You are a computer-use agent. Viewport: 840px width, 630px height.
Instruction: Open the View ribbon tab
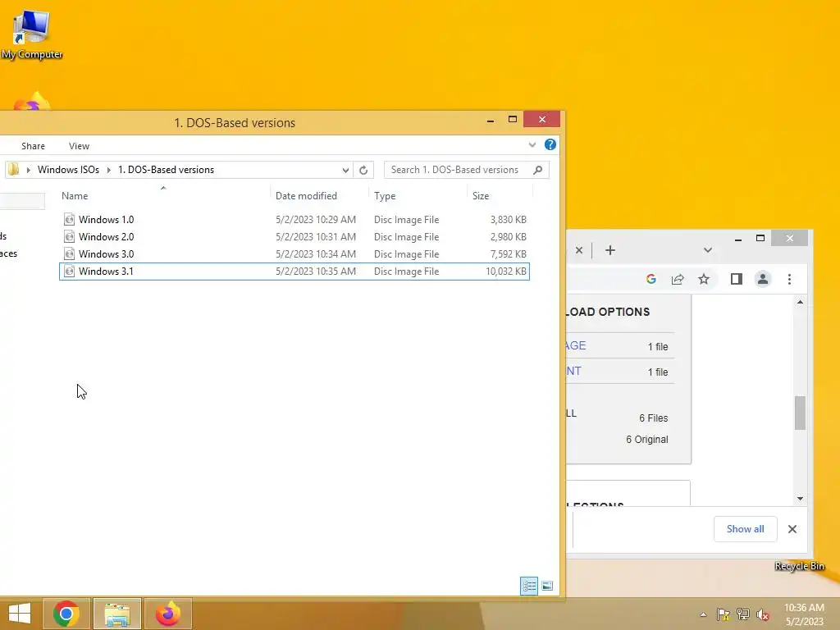[79, 146]
